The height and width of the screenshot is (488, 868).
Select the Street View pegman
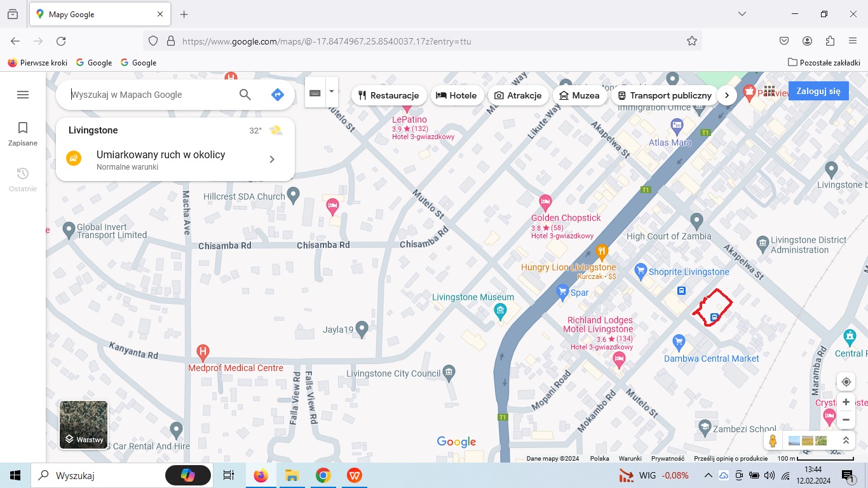pyautogui.click(x=773, y=440)
